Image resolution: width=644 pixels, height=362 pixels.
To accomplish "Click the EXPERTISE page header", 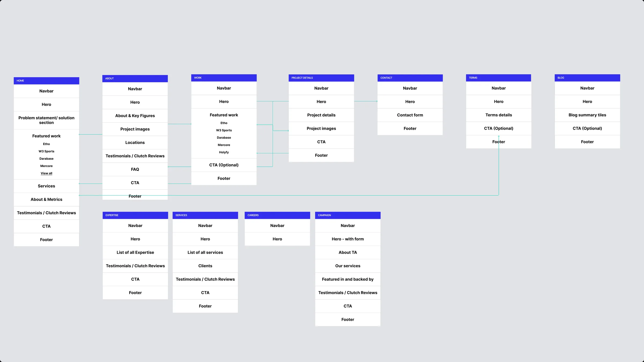I will click(135, 215).
